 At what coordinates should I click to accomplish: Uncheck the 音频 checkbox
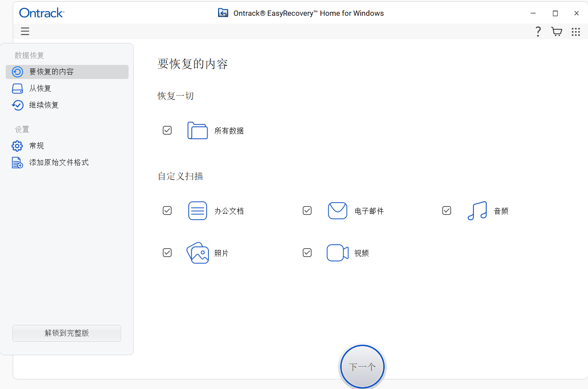click(x=447, y=211)
